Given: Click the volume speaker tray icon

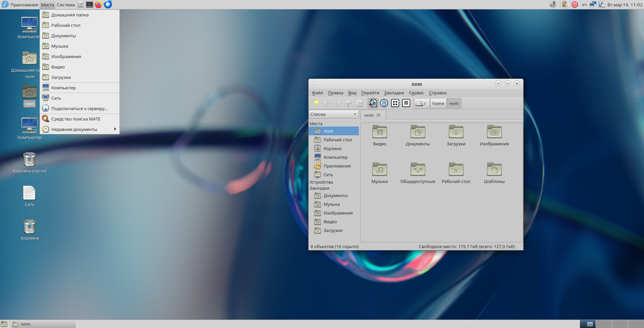Looking at the screenshot, I should pyautogui.click(x=552, y=5).
